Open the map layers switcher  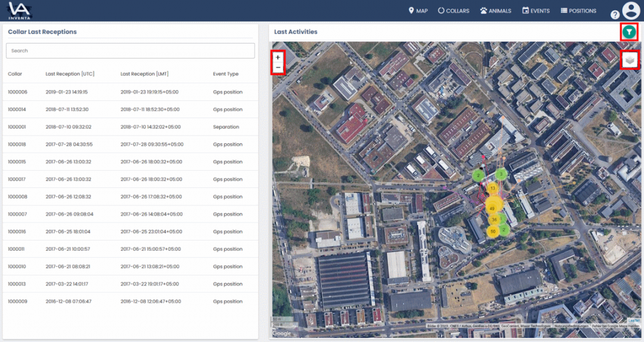[x=630, y=60]
